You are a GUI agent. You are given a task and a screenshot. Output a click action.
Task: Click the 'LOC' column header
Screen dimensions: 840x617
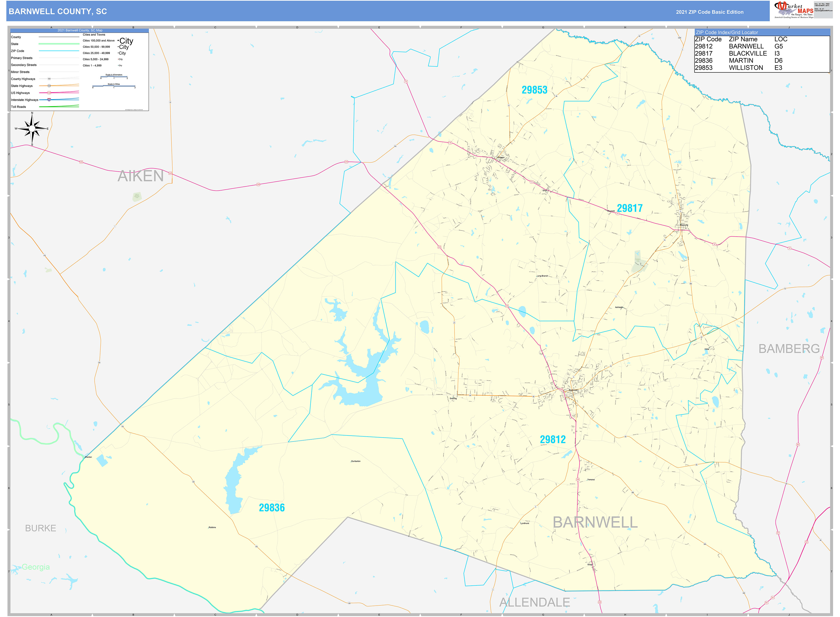point(781,39)
